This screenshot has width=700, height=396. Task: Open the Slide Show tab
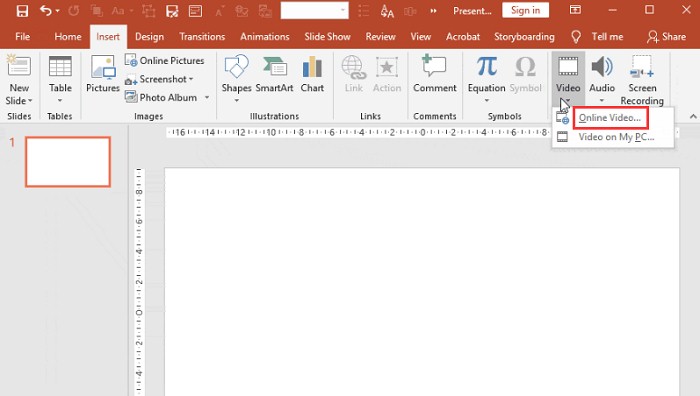pyautogui.click(x=327, y=37)
